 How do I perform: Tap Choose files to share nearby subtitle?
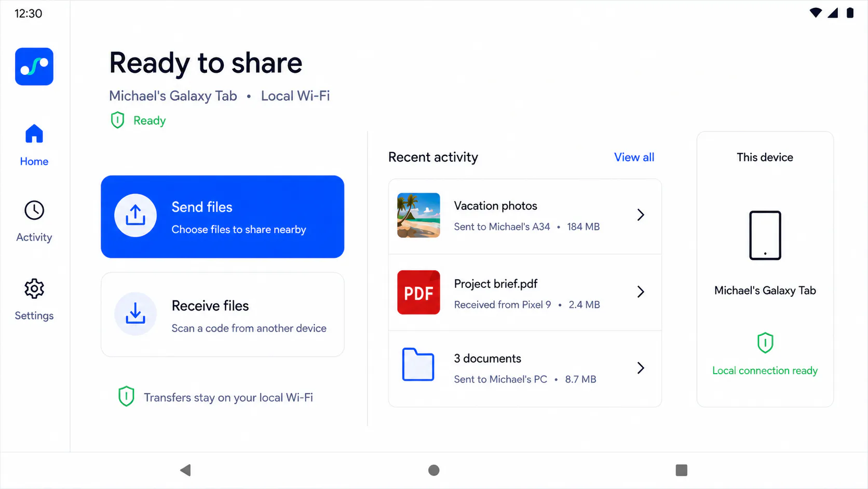pos(239,230)
